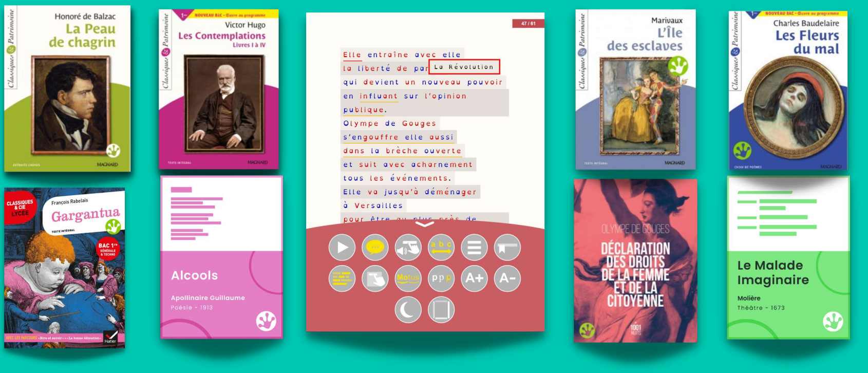The width and height of the screenshot is (868, 373).
Task: Enable tap-to-listen speaker and hand icon
Action: 408,248
